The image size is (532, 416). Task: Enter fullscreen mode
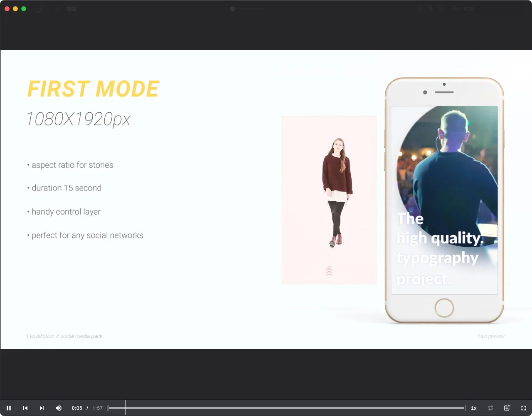pos(524,408)
